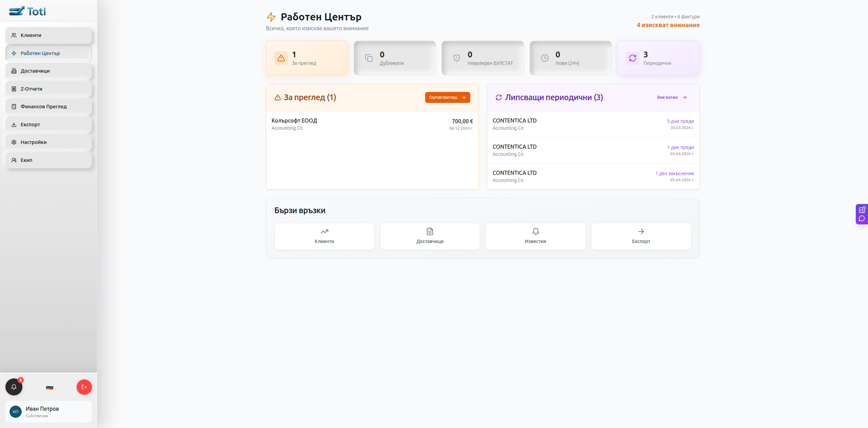868x428 pixels.
Task: Click the Групов преглед button
Action: [x=448, y=97]
